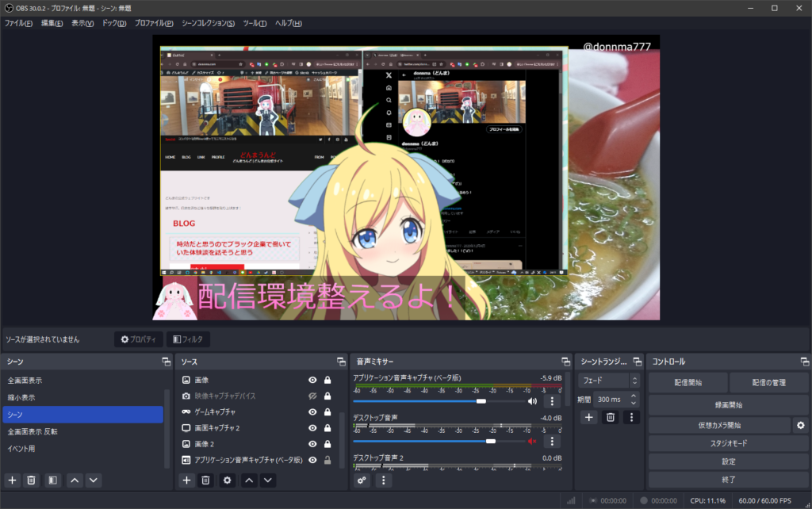Screen dimensions: 812x509
Task: Hide the ゲームキャプチャ source
Action: (x=312, y=412)
